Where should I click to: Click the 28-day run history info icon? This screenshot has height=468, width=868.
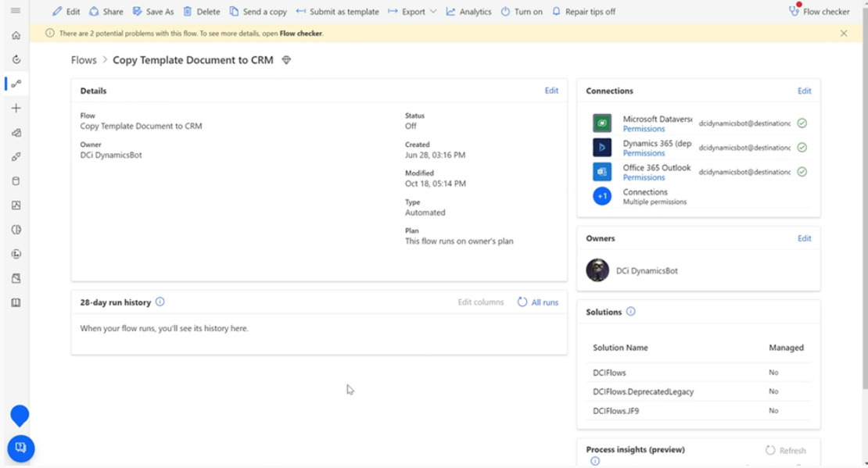coord(160,302)
